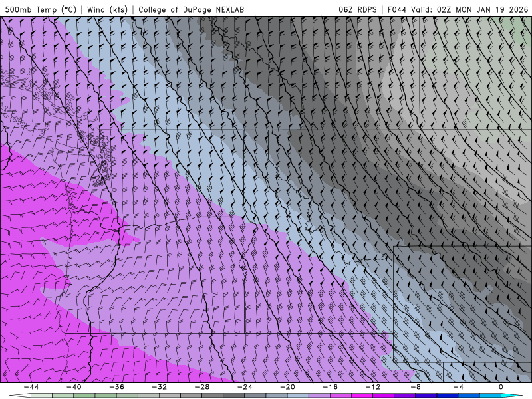Click the 'F044' forecast hour text
The width and height of the screenshot is (532, 399).
pos(397,9)
